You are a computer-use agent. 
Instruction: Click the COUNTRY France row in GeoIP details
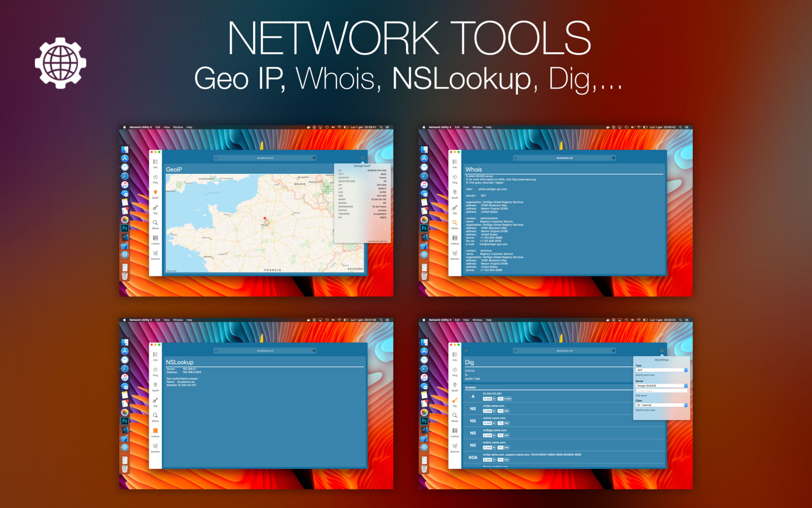tap(362, 178)
